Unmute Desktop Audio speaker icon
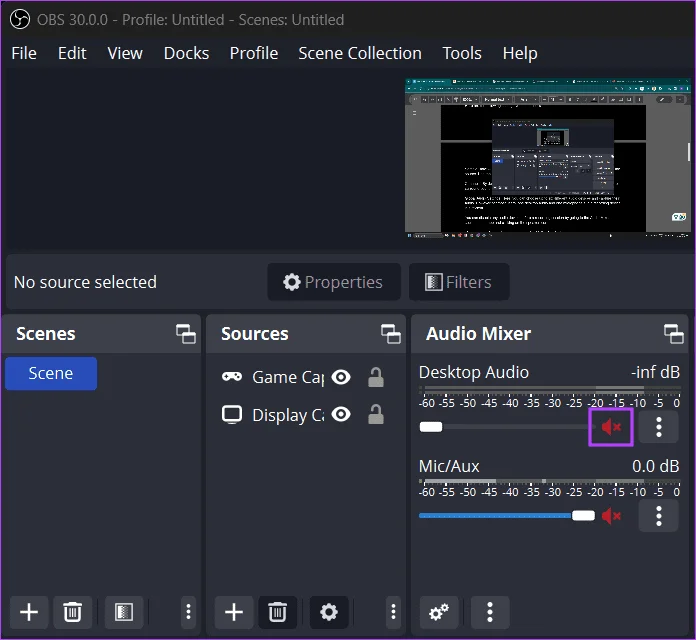The image size is (696, 640). (x=611, y=427)
